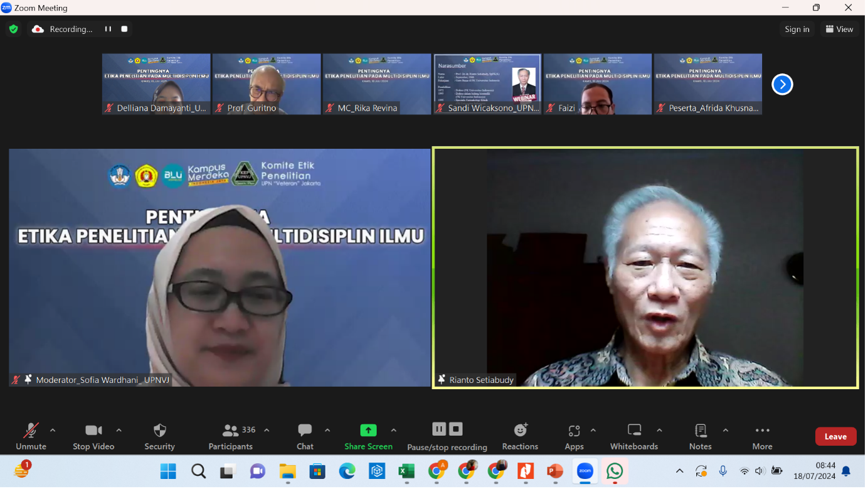This screenshot has height=489, width=868.
Task: Open the More options menu
Action: point(762,436)
